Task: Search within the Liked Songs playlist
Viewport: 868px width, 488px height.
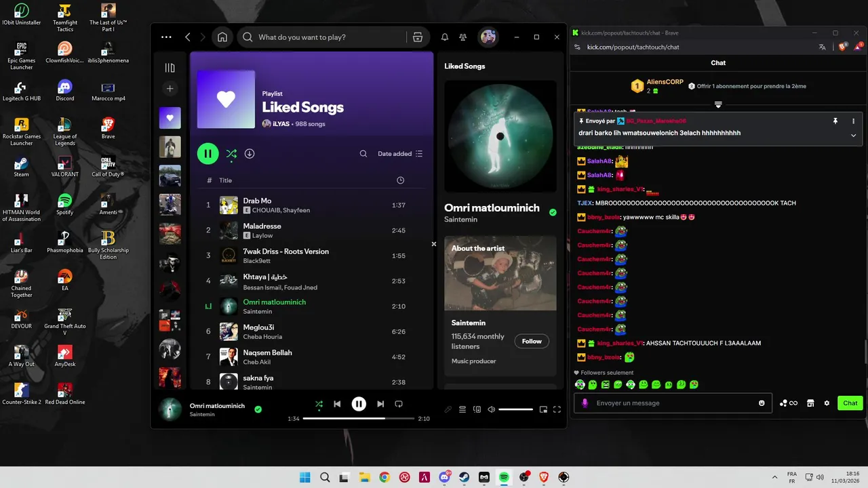Action: [363, 154]
